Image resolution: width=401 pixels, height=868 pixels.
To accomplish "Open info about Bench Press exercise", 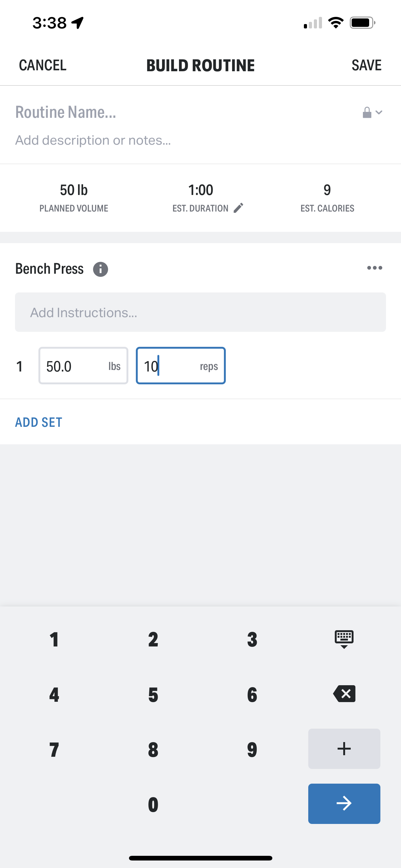I will (x=100, y=269).
